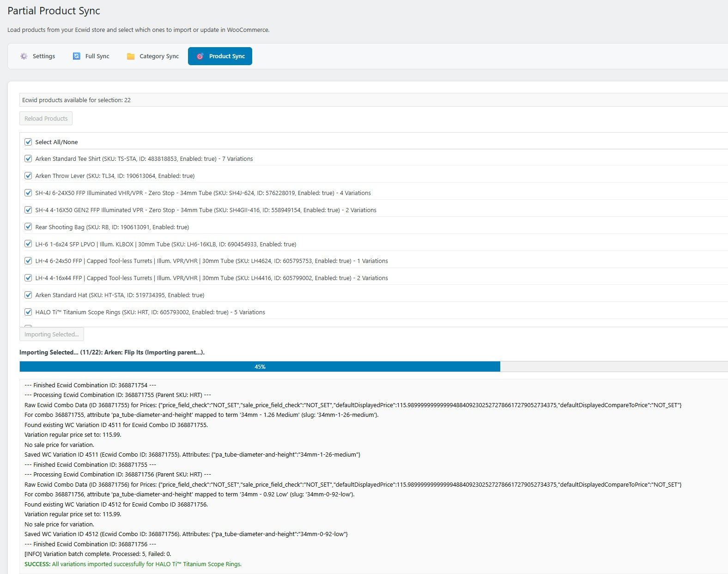728x574 pixels.
Task: Uncheck SH-4J 6-24X50 FFP product checkbox
Action: (x=28, y=193)
